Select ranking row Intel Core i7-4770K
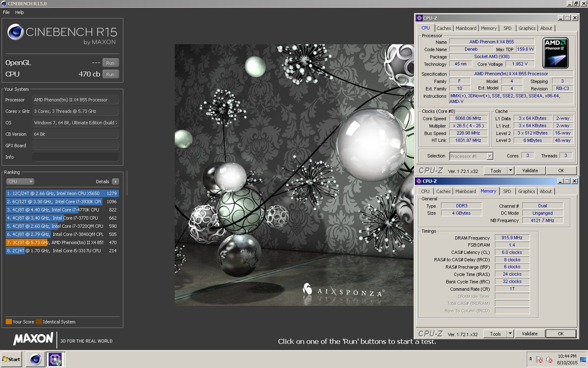This screenshot has width=588, height=368. 62,210
